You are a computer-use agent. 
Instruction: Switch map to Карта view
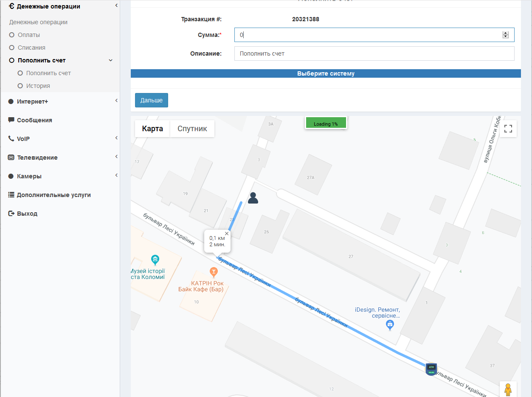point(152,129)
